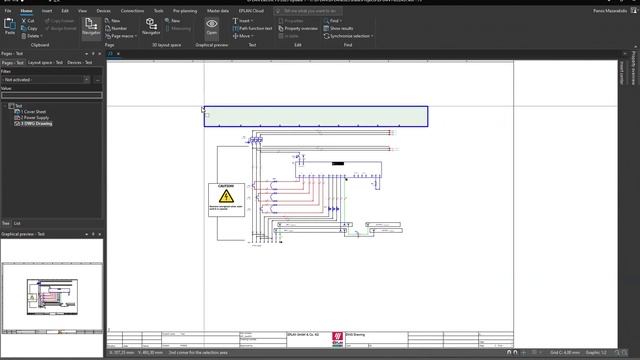Click the Cut scissors icon
Viewport: 640px width, 360px height.
[x=24, y=20]
